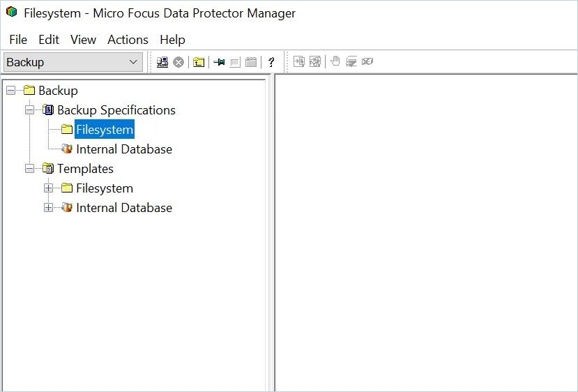Screen dimensions: 578x392
Task: Collapse the Backup Specifications tree node
Action: [x=29, y=110]
